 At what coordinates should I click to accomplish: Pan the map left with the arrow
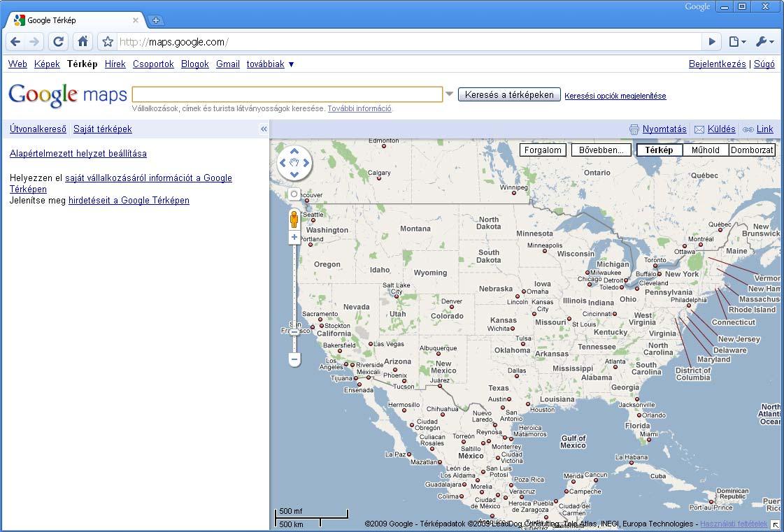[x=283, y=162]
